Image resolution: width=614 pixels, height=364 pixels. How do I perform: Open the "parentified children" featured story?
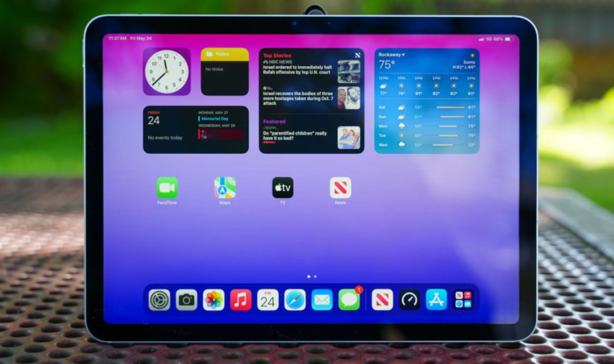coord(296,136)
